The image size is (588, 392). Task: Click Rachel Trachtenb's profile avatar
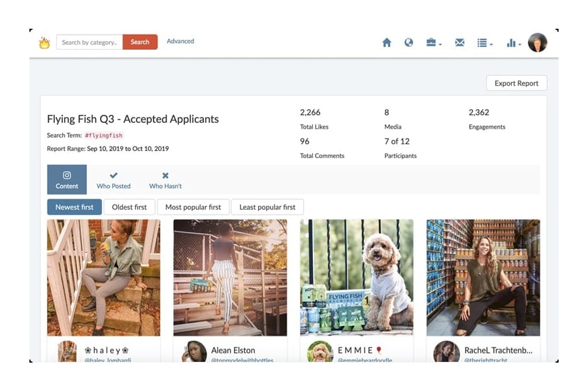pyautogui.click(x=446, y=351)
